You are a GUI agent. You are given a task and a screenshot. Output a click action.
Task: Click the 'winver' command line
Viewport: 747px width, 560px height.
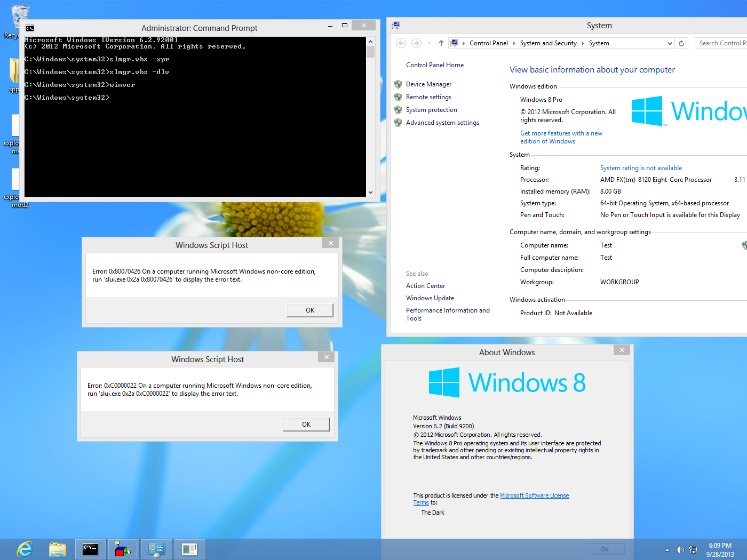80,85
